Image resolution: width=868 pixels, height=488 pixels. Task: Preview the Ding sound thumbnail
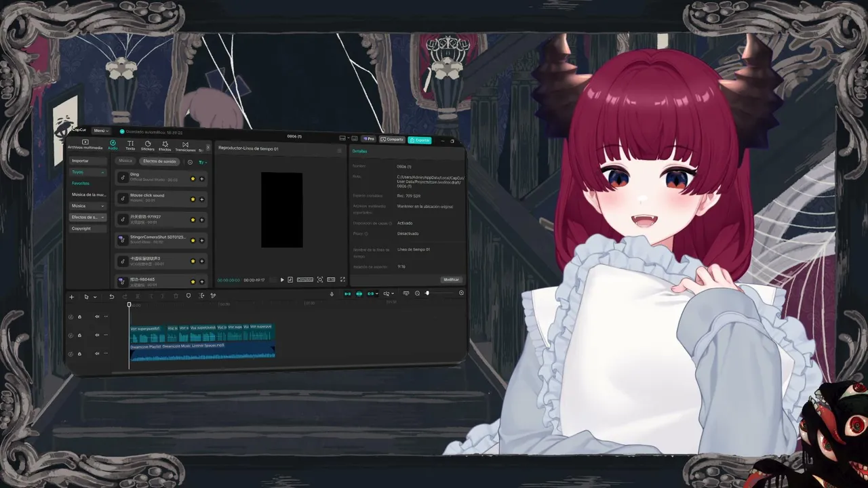tap(122, 177)
